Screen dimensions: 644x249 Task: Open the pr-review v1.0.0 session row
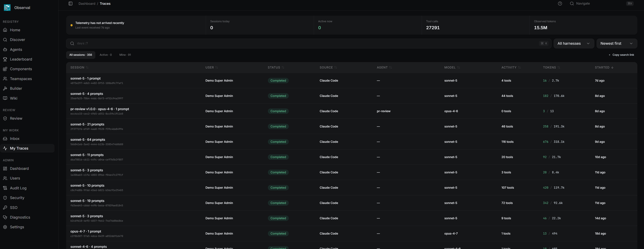(x=352, y=111)
